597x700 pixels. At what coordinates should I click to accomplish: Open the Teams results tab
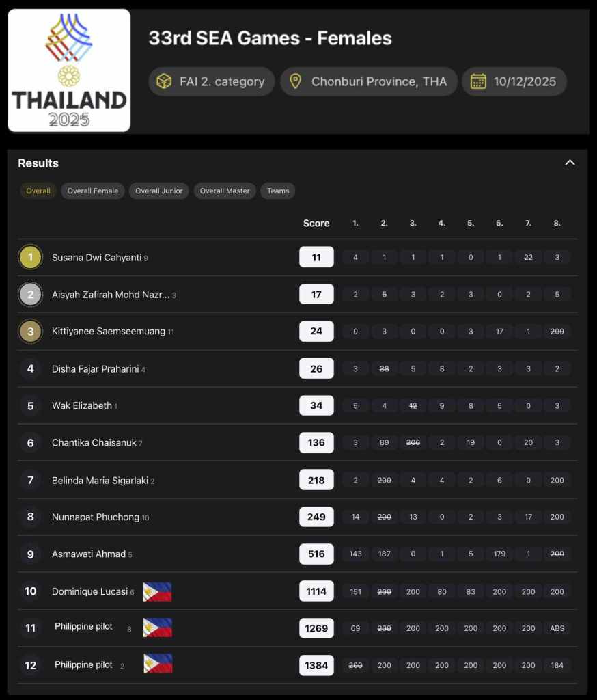pos(278,191)
